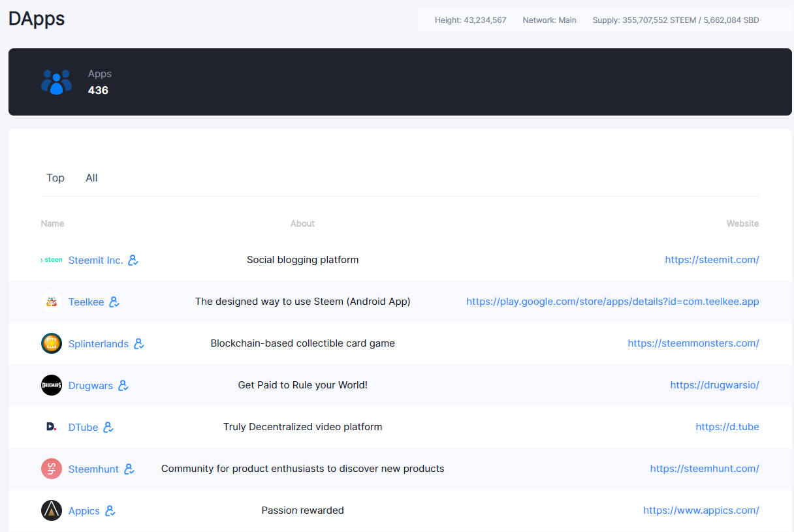Click the Steemhunt pink logo icon
The image size is (794, 532).
(x=52, y=469)
